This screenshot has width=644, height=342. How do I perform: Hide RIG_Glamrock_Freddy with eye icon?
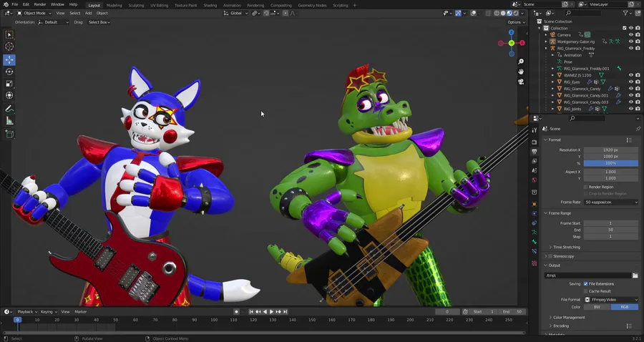pos(631,49)
